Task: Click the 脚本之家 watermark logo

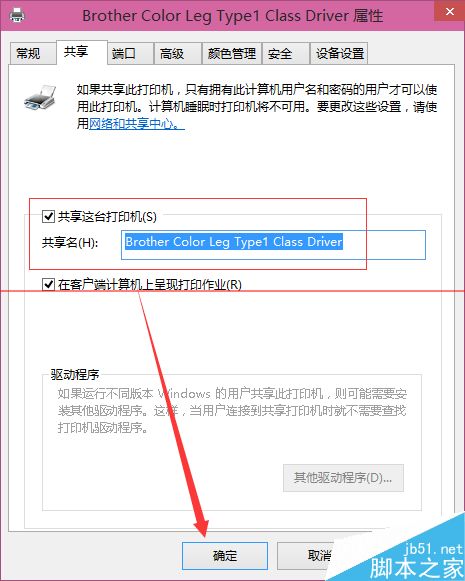Action: point(416,561)
